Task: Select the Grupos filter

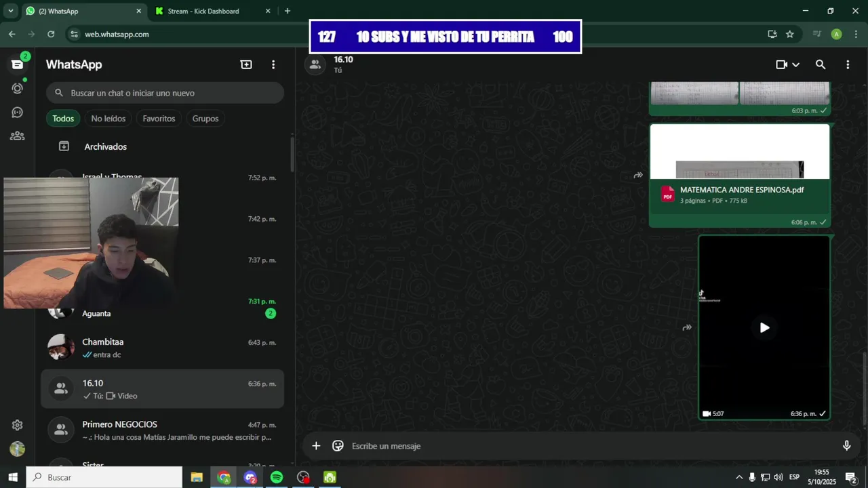Action: point(205,119)
